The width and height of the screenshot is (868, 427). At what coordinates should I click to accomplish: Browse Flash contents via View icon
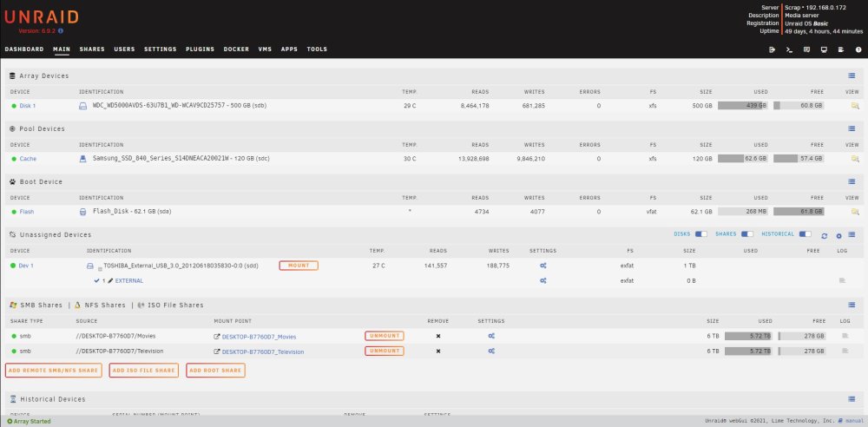click(x=855, y=212)
